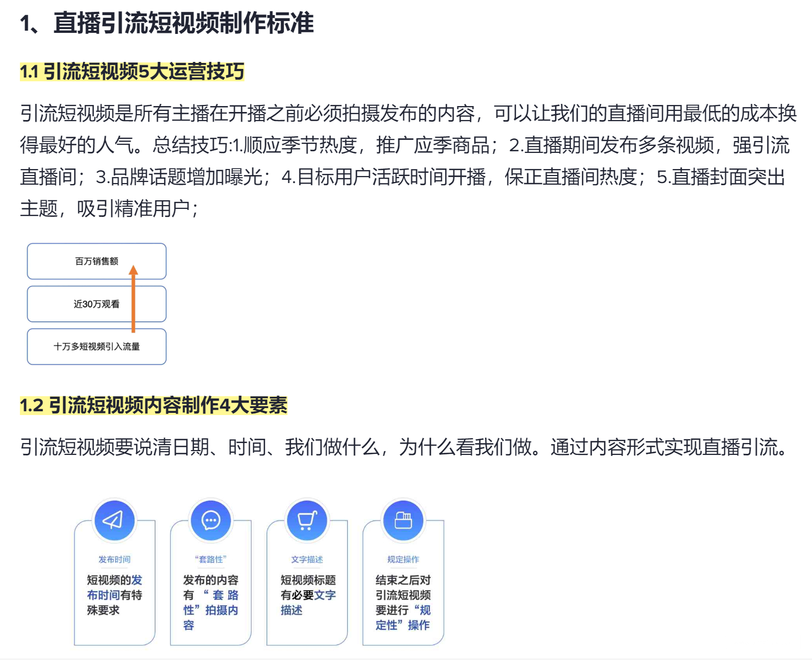Click the small 文字描述 card title

(x=307, y=559)
